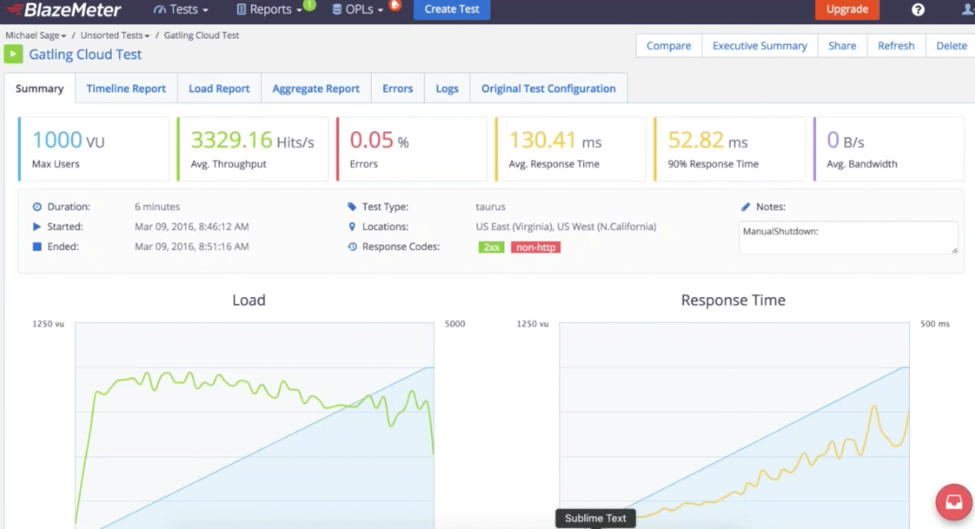Screen dimensions: 975x529
Task: Click the 52.82 ms 90% Response Time card
Action: point(730,149)
